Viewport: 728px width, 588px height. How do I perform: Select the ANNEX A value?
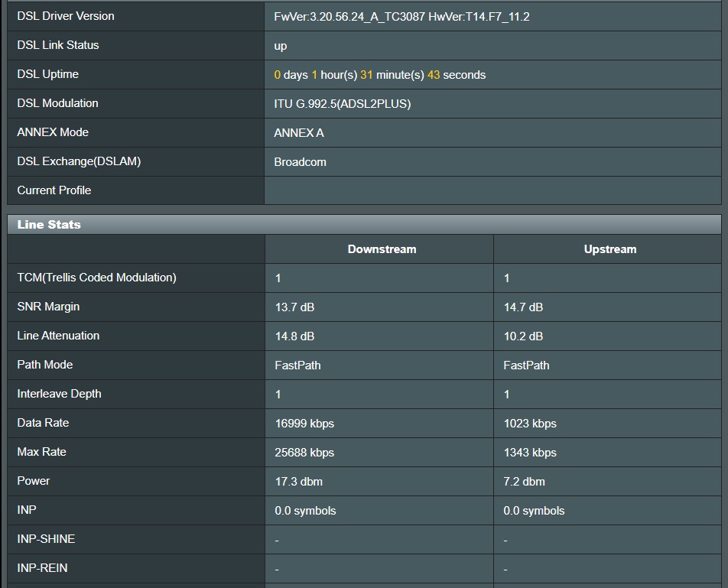point(299,133)
